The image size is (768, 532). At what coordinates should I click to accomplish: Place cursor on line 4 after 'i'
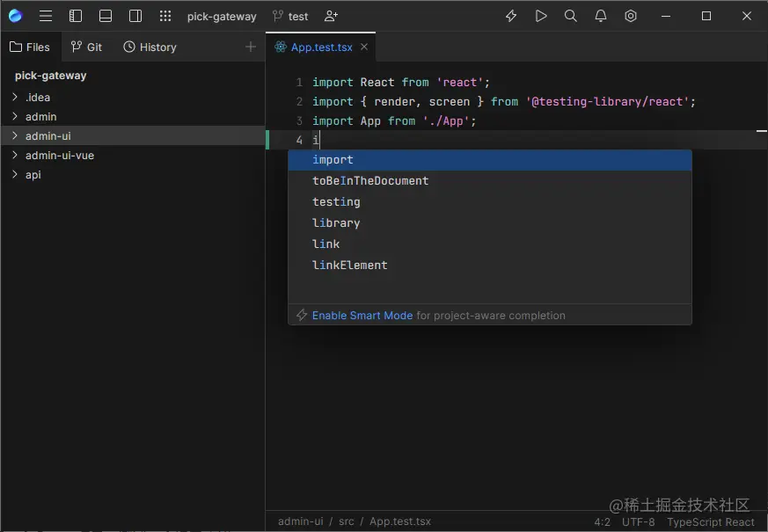[x=319, y=141]
